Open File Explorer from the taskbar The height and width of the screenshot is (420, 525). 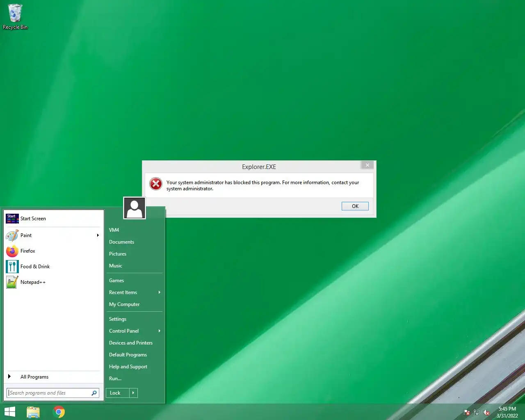point(33,412)
